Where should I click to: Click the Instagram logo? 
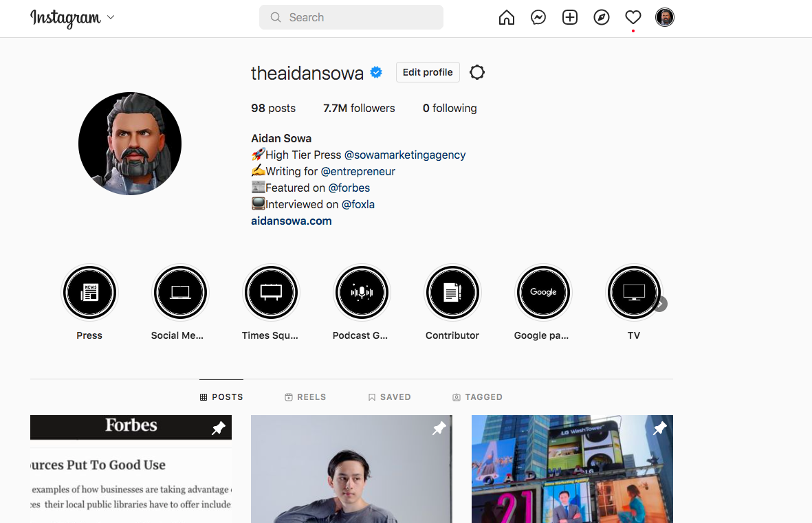click(x=66, y=18)
